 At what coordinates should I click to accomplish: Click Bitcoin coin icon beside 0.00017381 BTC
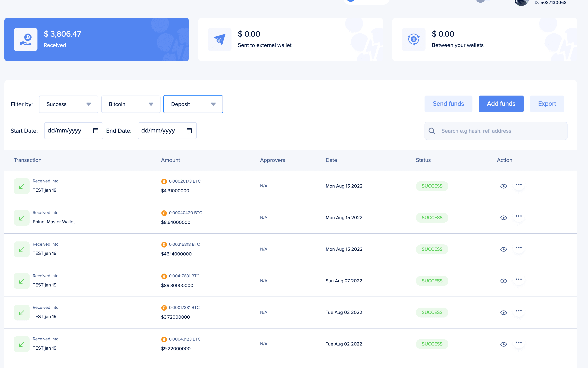(x=164, y=308)
